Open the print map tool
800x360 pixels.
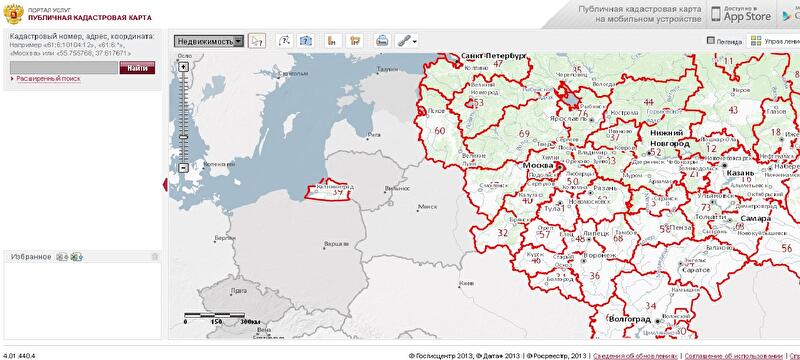[x=382, y=41]
